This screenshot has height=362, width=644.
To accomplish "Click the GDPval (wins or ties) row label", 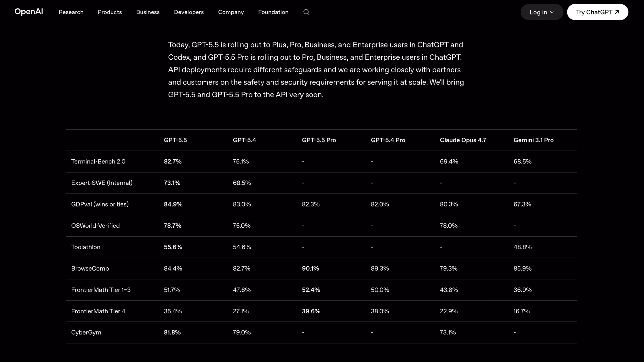I will point(100,204).
